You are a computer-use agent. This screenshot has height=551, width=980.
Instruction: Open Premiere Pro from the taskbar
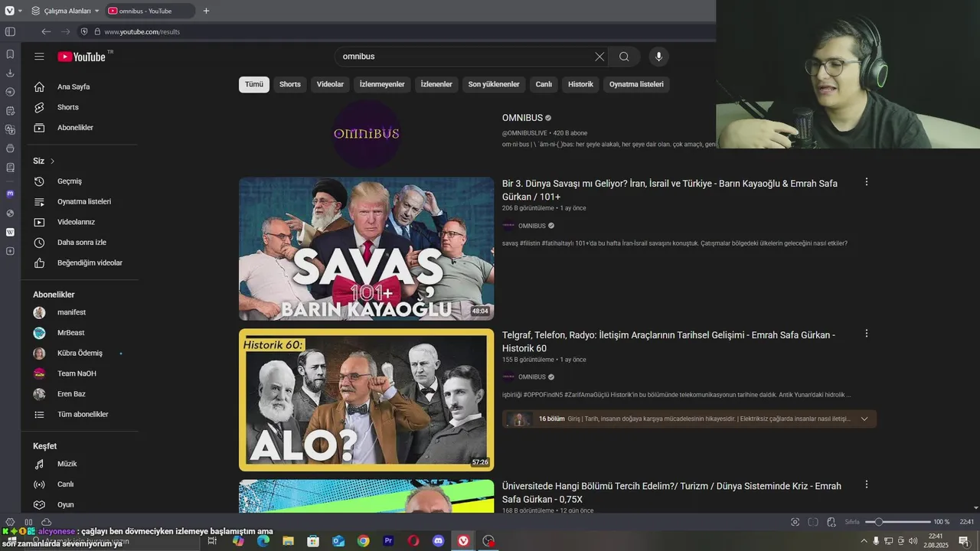coord(388,541)
